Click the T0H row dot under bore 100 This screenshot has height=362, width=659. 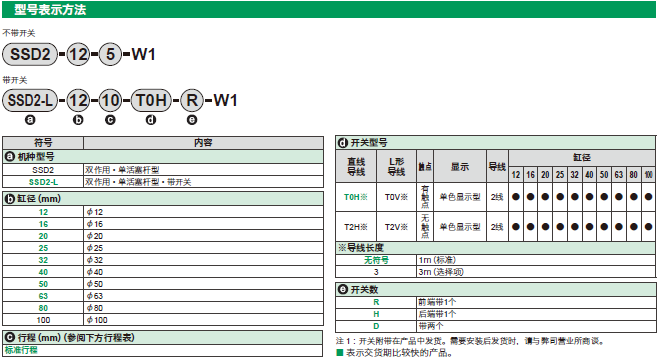[x=648, y=196]
